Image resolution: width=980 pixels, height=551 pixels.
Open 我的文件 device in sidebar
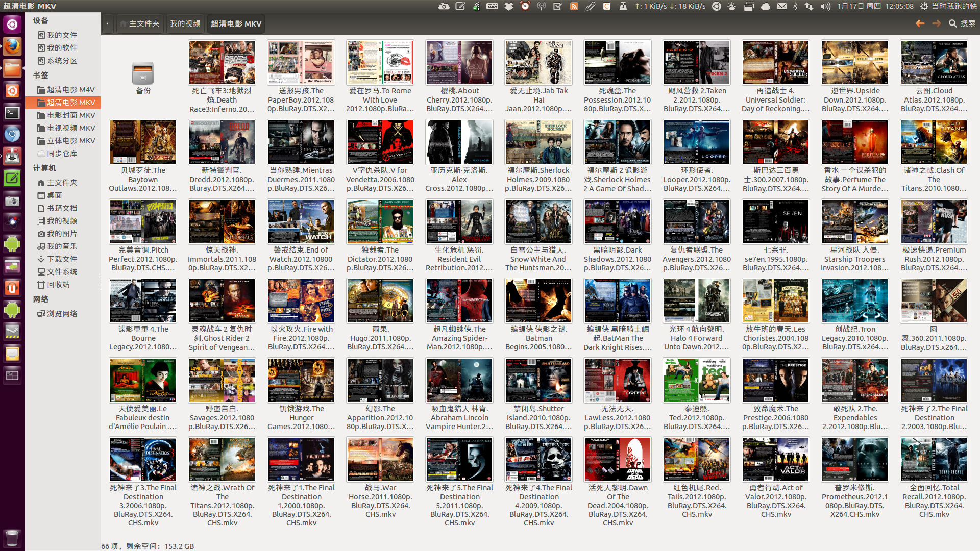coord(62,35)
